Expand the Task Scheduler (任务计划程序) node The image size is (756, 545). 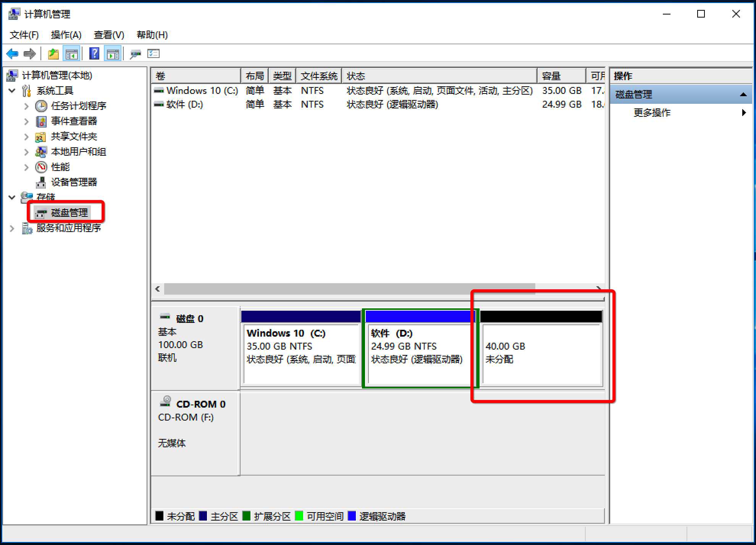click(26, 106)
